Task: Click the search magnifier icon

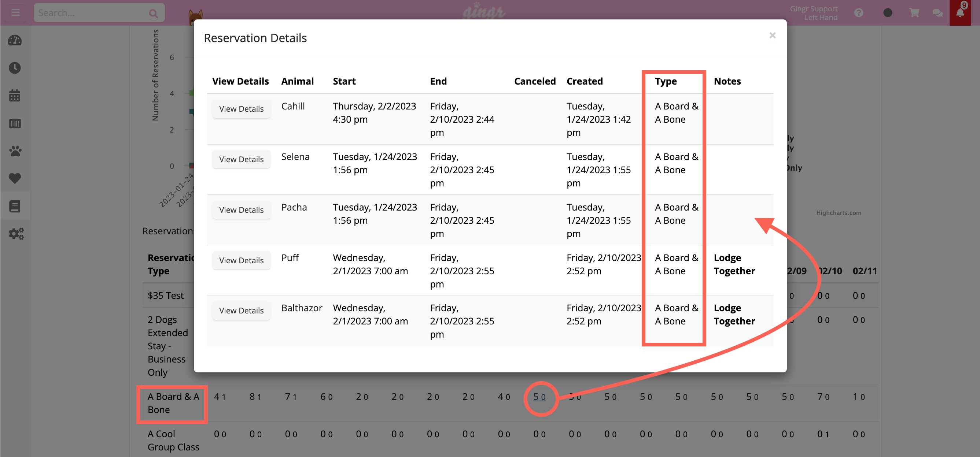Action: (153, 12)
